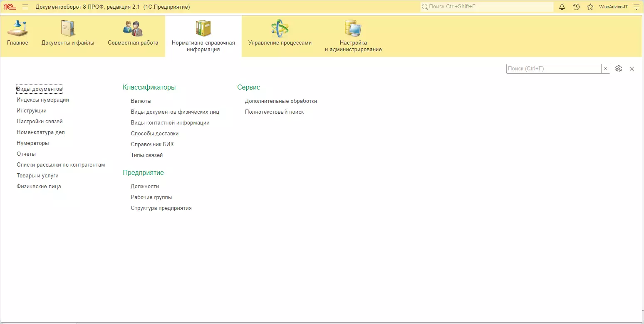The width and height of the screenshot is (644, 324).
Task: Click the Нормативно-справочная информация binders icon
Action: click(x=203, y=28)
